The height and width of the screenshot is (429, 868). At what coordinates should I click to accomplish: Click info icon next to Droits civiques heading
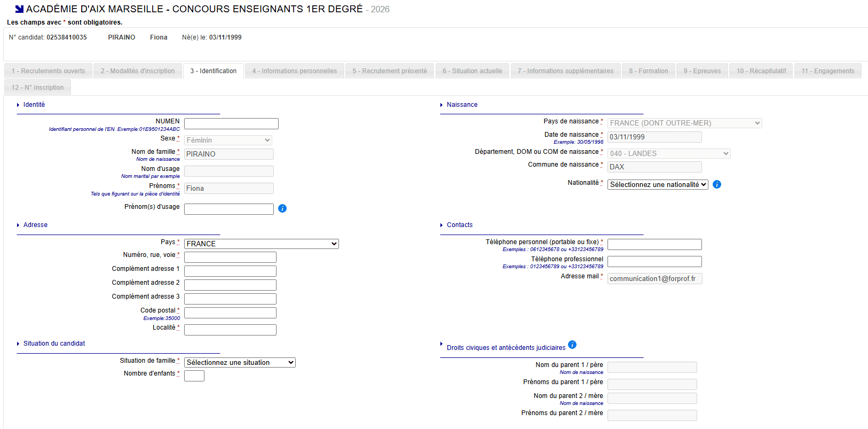572,345
